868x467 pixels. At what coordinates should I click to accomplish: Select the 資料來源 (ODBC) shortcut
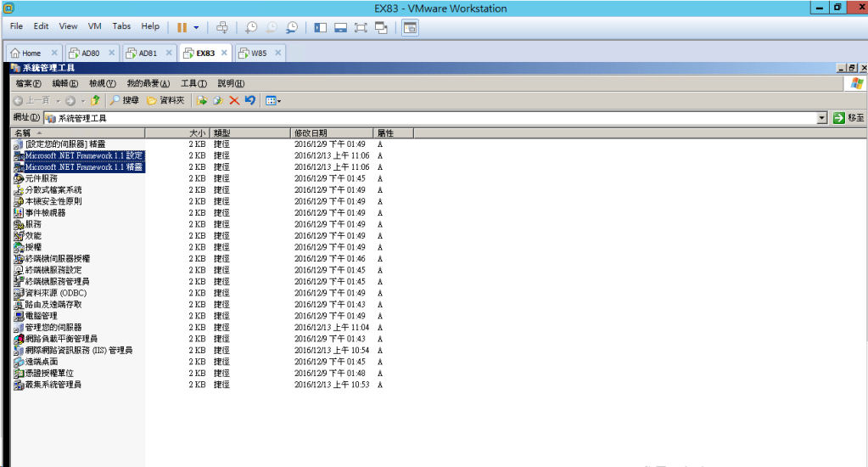coord(55,293)
